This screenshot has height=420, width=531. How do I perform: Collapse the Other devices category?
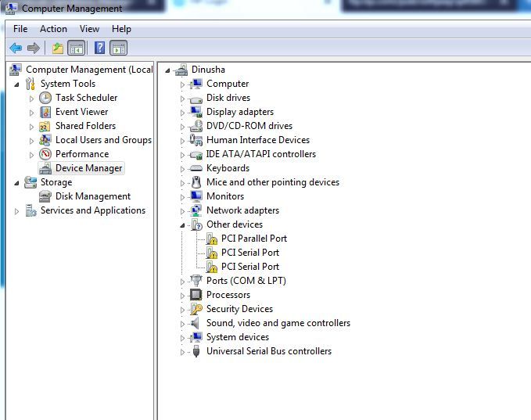[x=182, y=225]
